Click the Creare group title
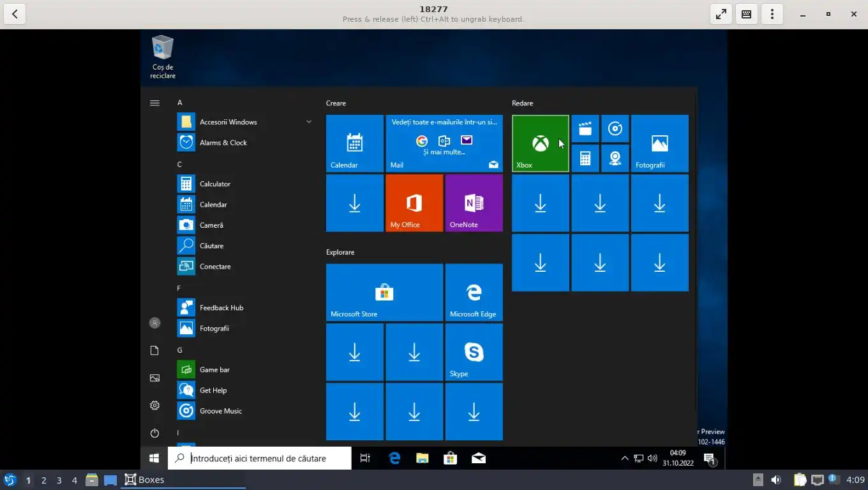Screen dimensions: 868x490 click(336, 103)
